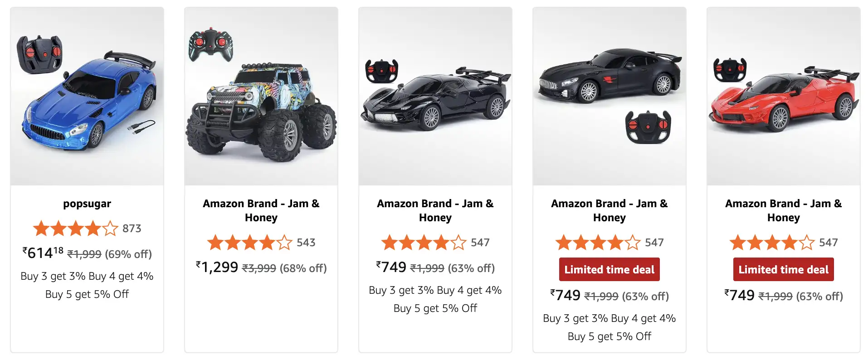The image size is (868, 360).
Task: Click the Limited time deal badge on black car
Action: pos(609,269)
